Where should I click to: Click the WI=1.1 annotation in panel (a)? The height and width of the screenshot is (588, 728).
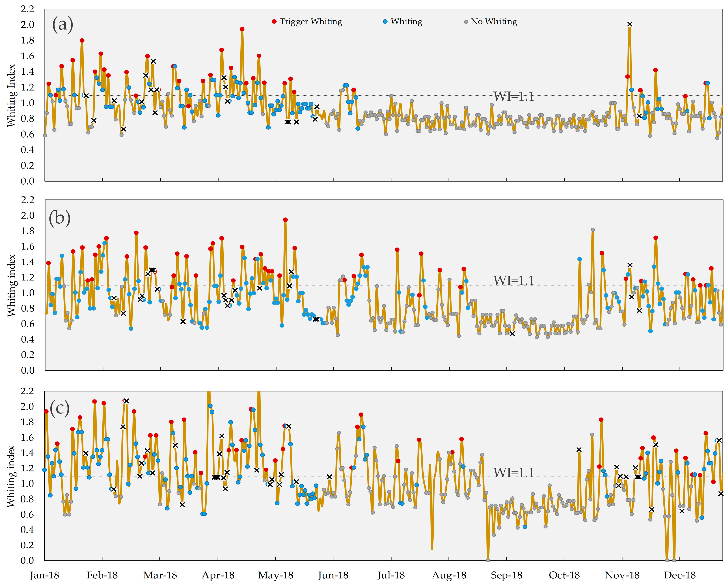[x=514, y=97]
